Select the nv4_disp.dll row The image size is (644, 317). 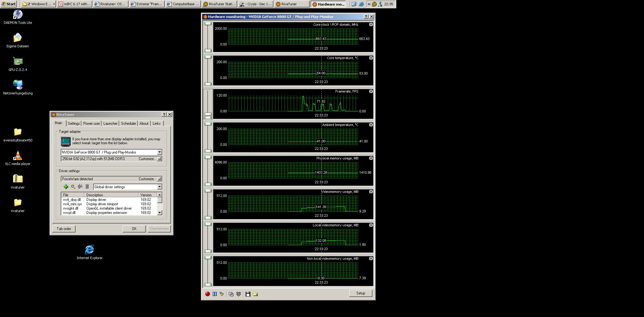coord(109,200)
